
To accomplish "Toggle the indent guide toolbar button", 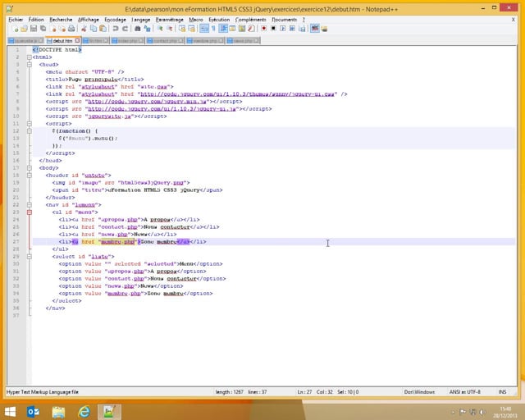I will coord(223,29).
